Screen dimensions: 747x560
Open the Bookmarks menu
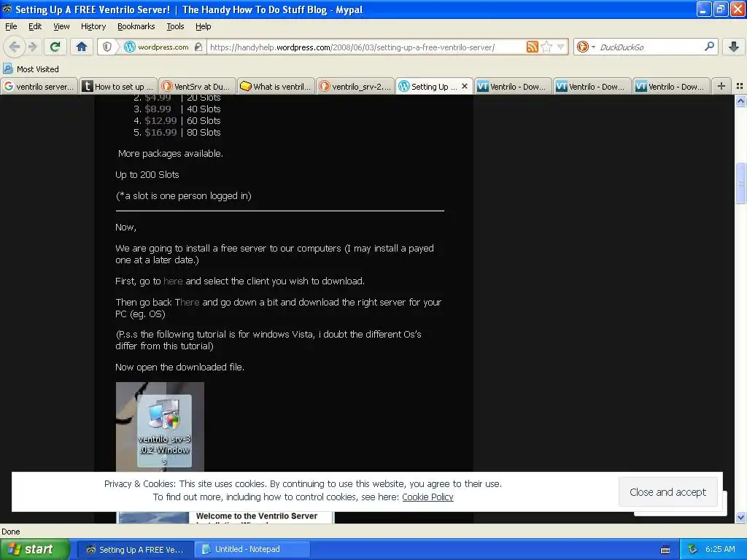coord(136,27)
